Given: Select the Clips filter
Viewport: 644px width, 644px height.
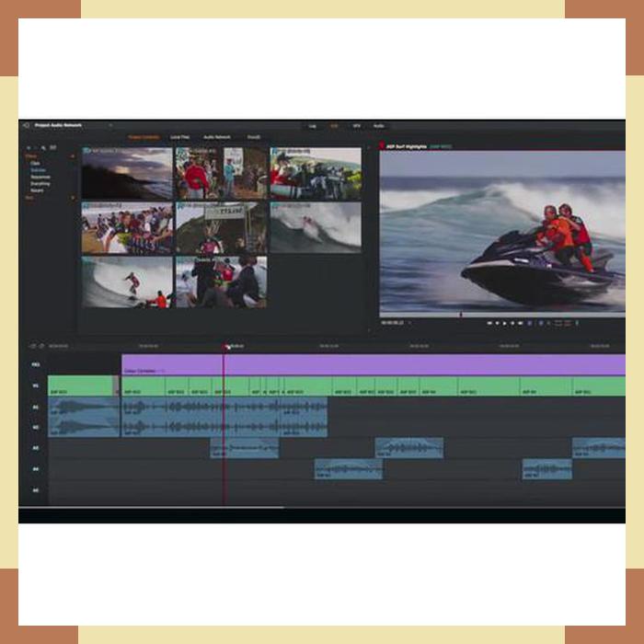Looking at the screenshot, I should point(35,164).
